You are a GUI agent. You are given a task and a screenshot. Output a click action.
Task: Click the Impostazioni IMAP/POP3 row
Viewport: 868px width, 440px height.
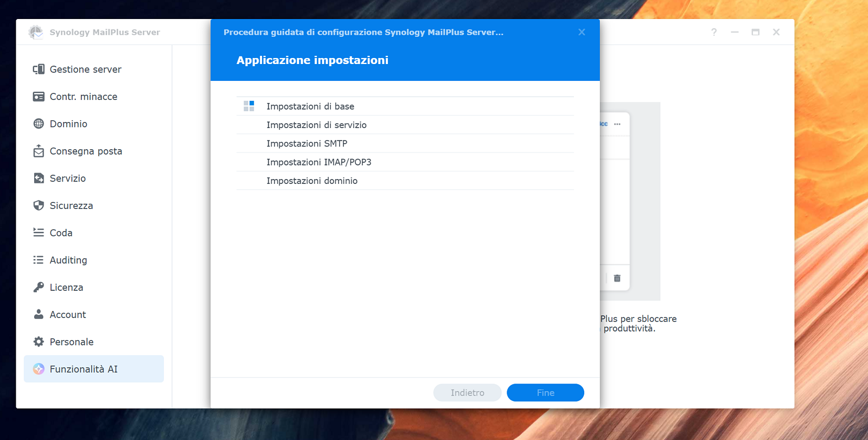pos(405,162)
